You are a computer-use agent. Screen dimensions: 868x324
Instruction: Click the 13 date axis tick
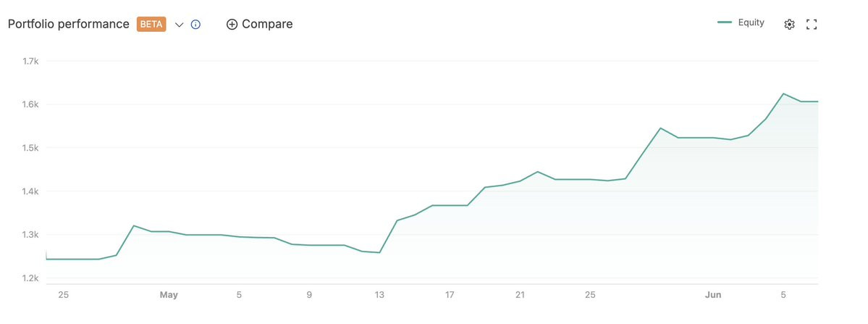379,295
